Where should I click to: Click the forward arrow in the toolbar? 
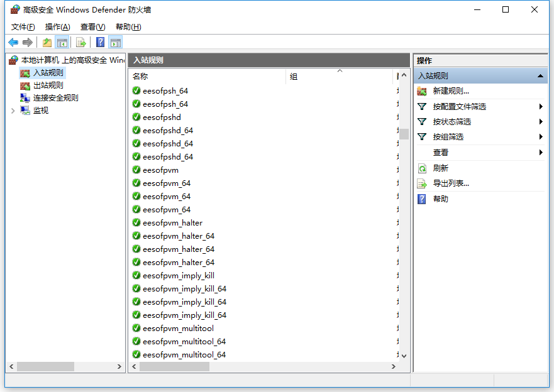point(28,43)
